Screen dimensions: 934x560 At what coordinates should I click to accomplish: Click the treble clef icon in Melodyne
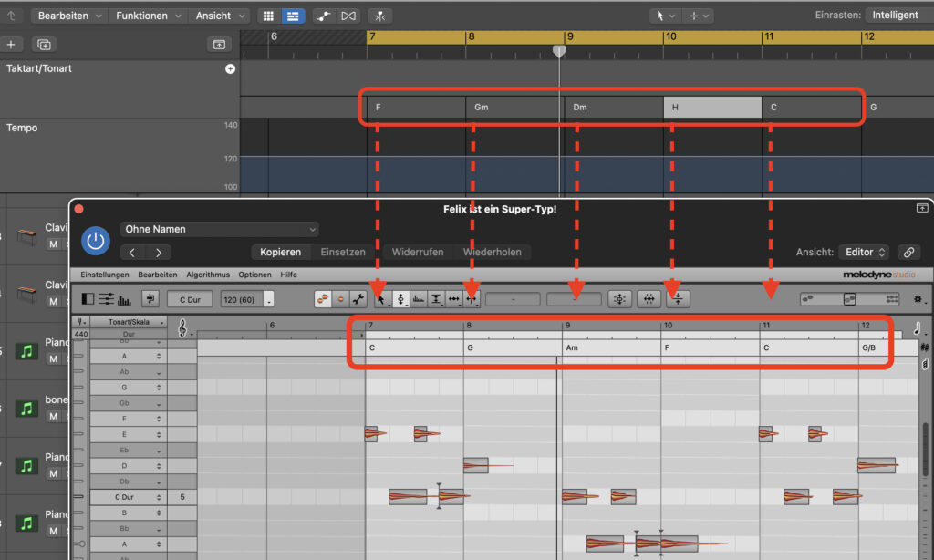pyautogui.click(x=182, y=327)
